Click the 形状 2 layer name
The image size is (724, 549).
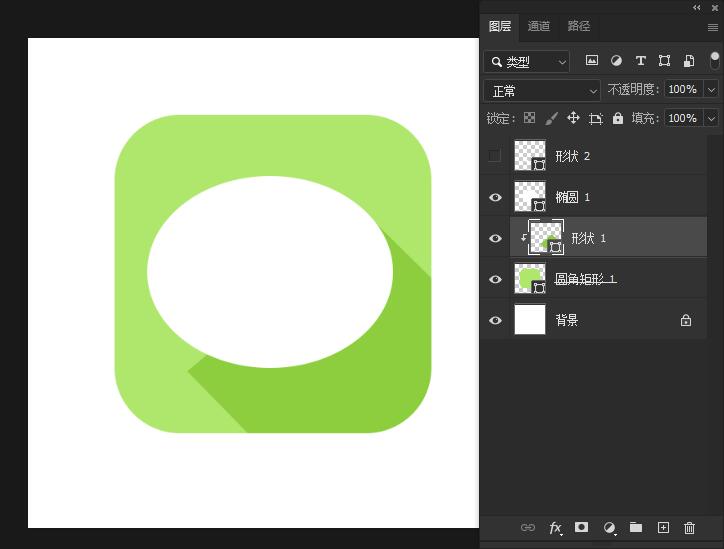click(573, 156)
